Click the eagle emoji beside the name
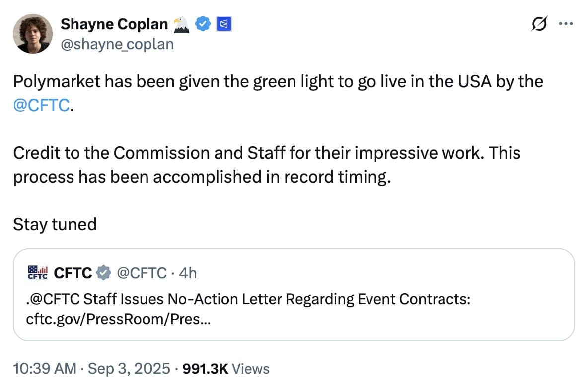This screenshot has width=588, height=391. pos(182,23)
